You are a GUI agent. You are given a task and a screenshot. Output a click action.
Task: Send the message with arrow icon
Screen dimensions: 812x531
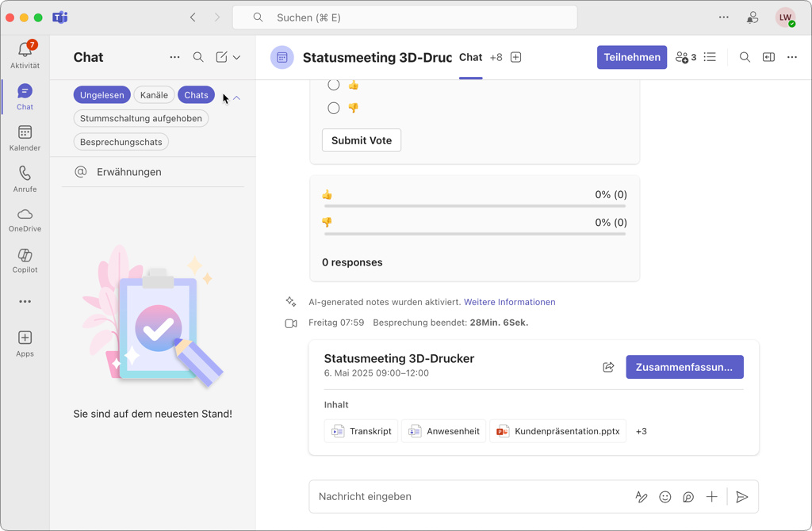[742, 497]
